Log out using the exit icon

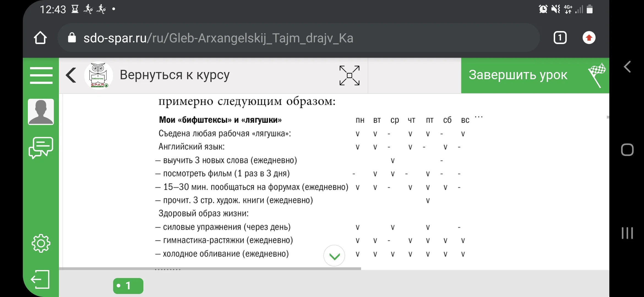(x=41, y=279)
